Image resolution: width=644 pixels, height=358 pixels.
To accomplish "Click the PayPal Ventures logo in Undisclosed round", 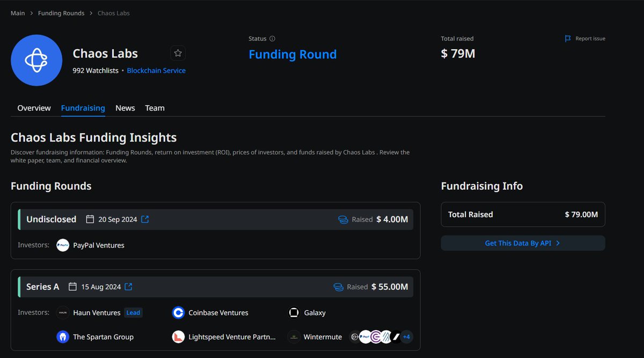I will 63,245.
